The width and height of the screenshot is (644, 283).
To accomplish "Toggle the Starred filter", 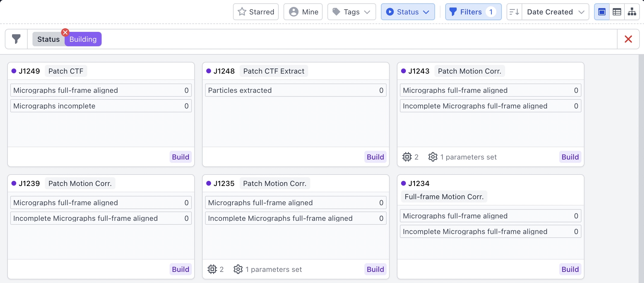I will [256, 12].
